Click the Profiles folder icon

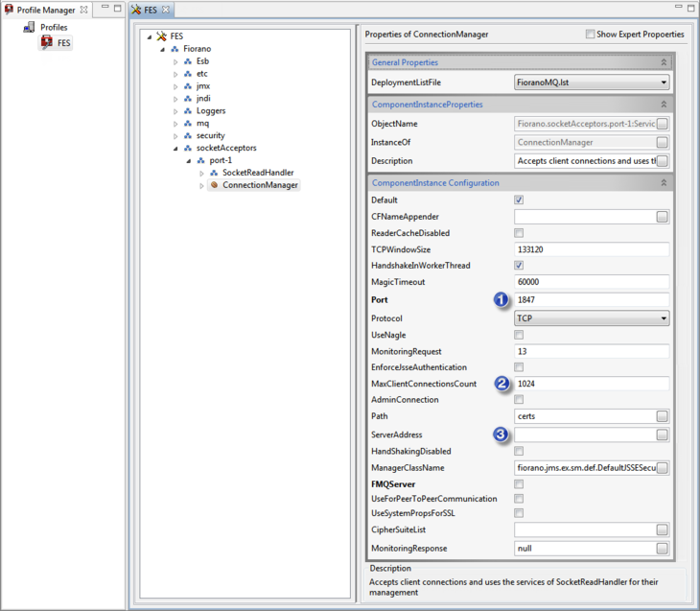(x=29, y=27)
